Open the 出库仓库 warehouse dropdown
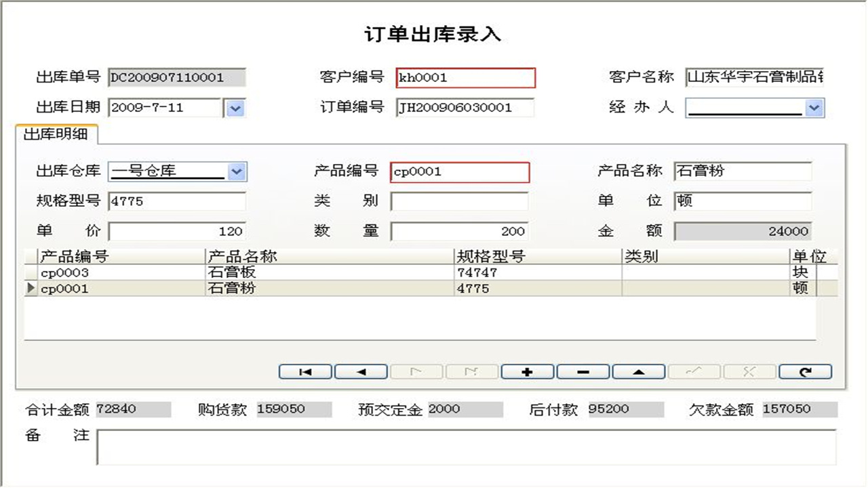The height and width of the screenshot is (488, 868). point(236,171)
